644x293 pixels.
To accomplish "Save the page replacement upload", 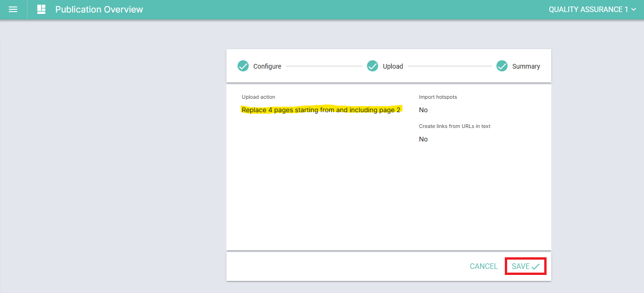I will tap(526, 266).
